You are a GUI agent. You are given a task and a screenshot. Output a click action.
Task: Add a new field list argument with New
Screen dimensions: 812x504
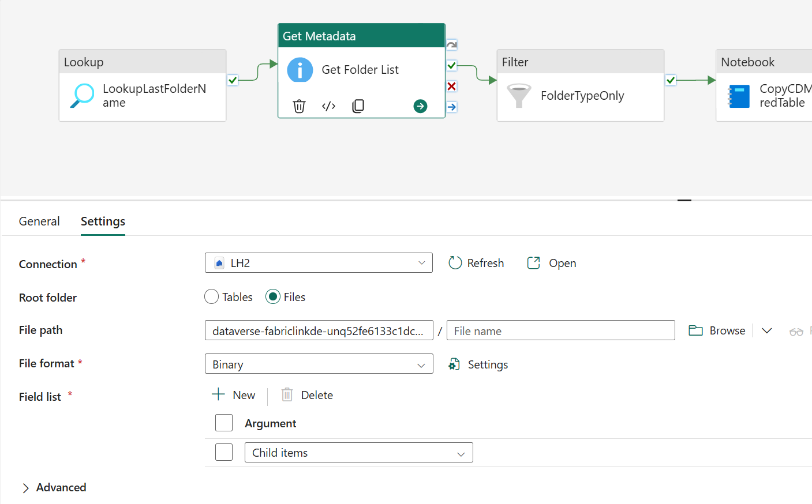234,394
